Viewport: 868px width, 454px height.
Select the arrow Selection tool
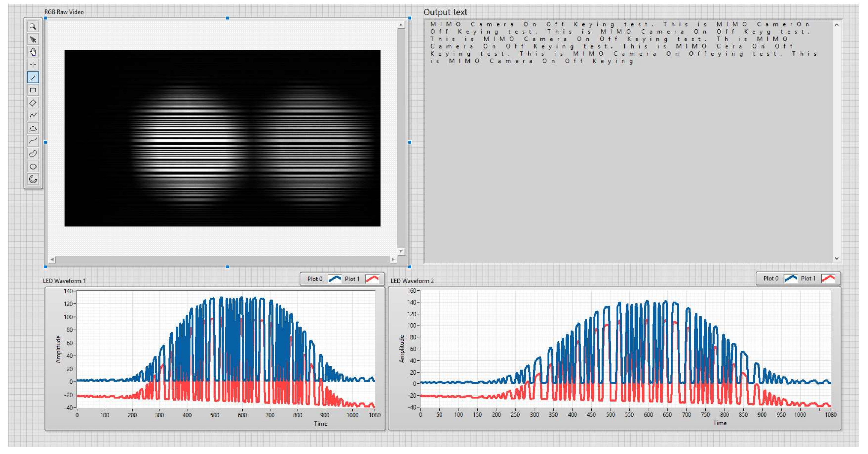33,40
